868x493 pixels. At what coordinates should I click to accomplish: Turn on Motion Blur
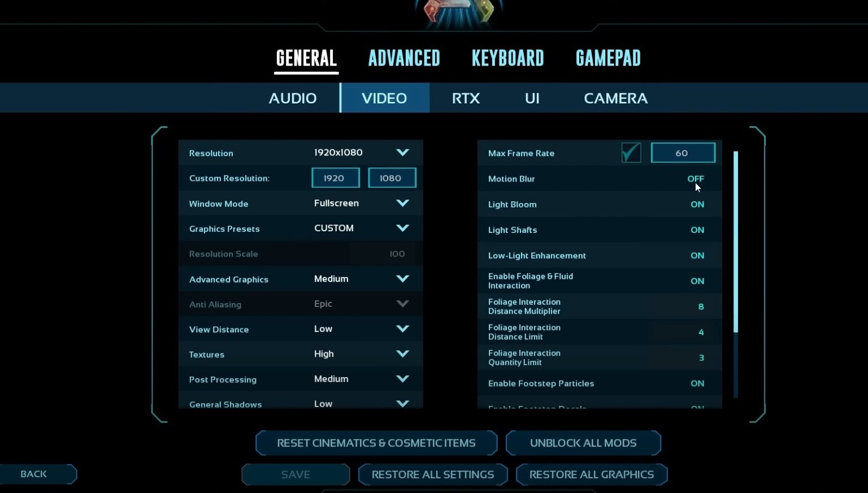coord(696,179)
